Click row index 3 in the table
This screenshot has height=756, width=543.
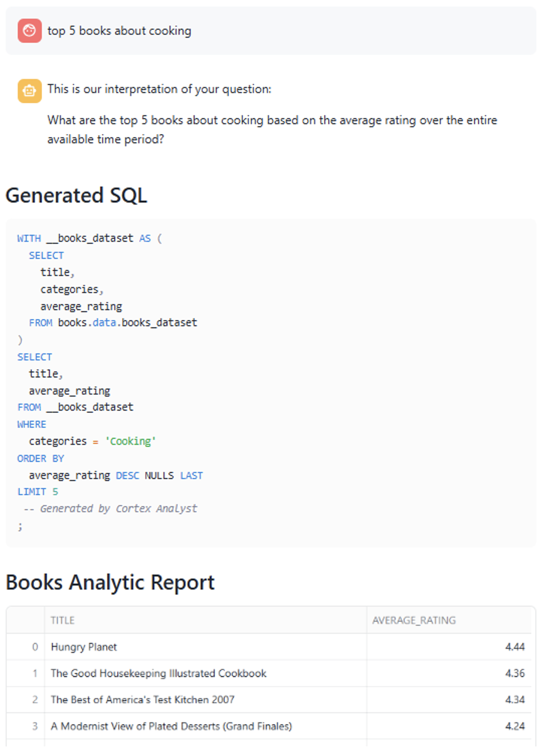35,726
